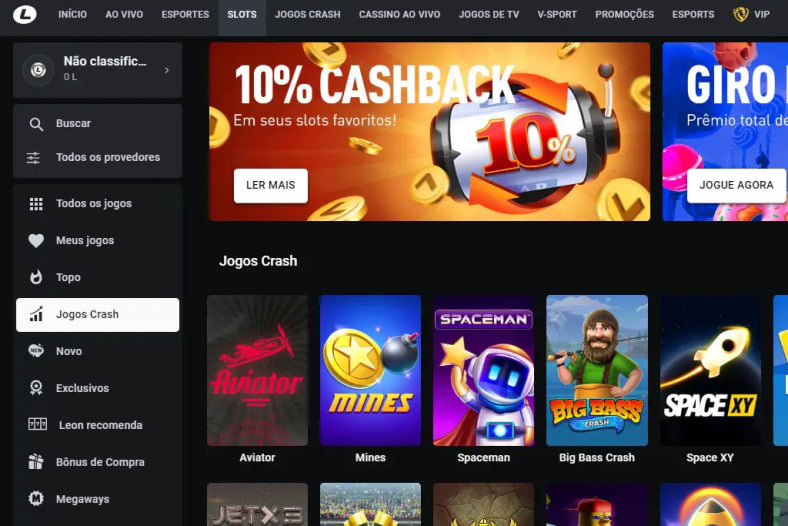Open the Spaceman game thumbnail
788x526 pixels.
pyautogui.click(x=483, y=370)
